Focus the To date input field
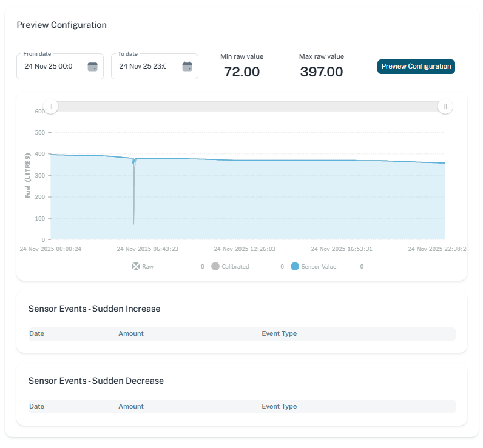The image size is (483, 448). [x=143, y=66]
